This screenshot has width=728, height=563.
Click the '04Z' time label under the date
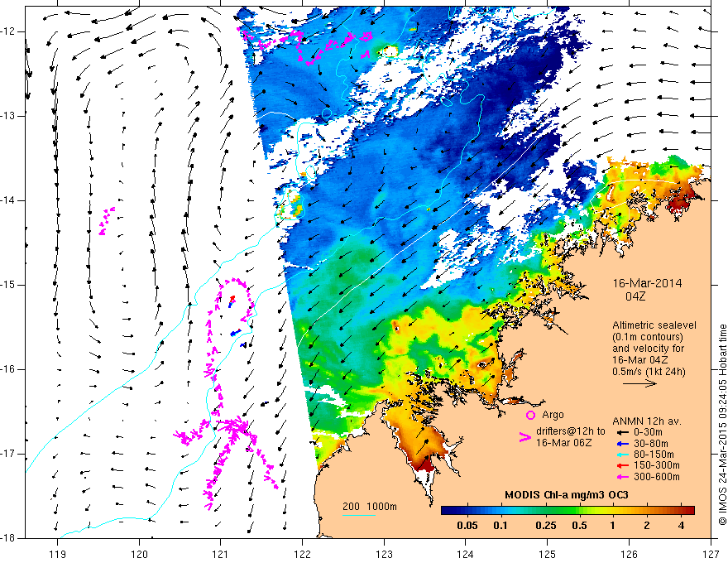pos(635,296)
